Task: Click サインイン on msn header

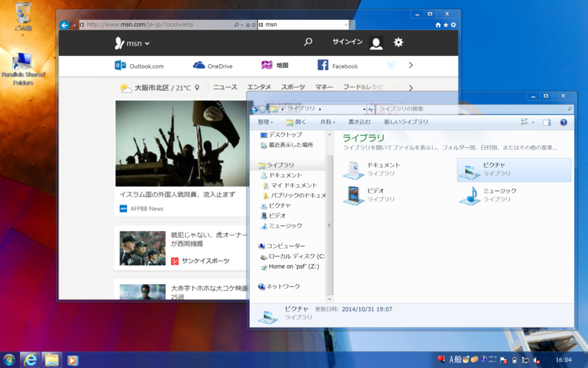Action: 347,42
